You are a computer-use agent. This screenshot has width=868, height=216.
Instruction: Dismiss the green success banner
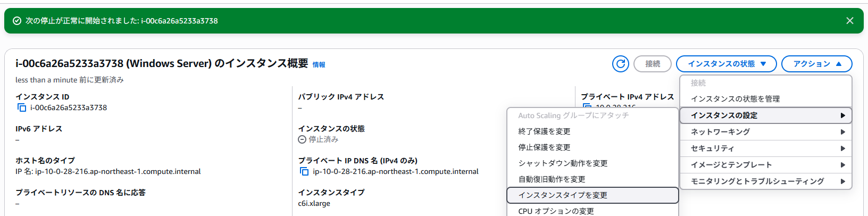(x=850, y=21)
